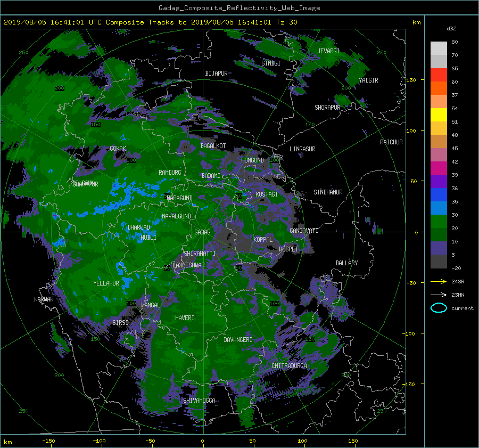Click the NARAGUND city label
479x448 pixels.
[180, 198]
